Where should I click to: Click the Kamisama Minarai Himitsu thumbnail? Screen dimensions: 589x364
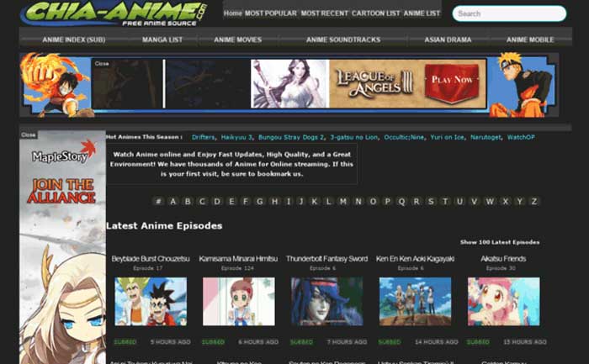pos(239,302)
